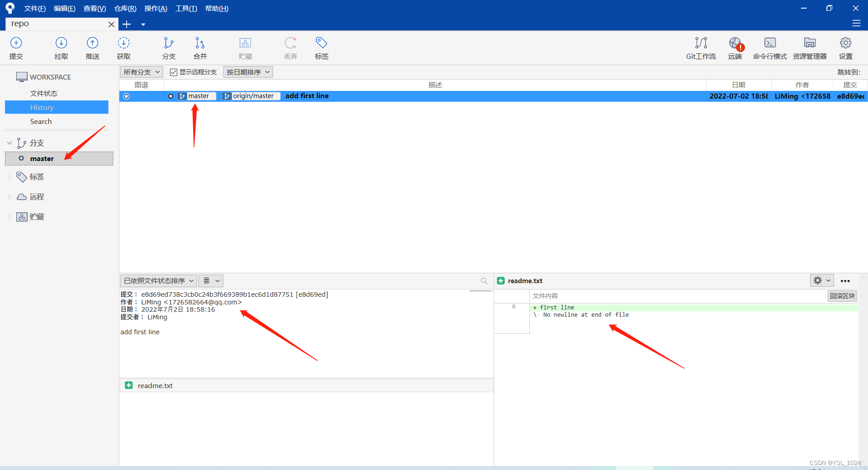
Task: Select the 'add first line' commit description
Action: (307, 96)
